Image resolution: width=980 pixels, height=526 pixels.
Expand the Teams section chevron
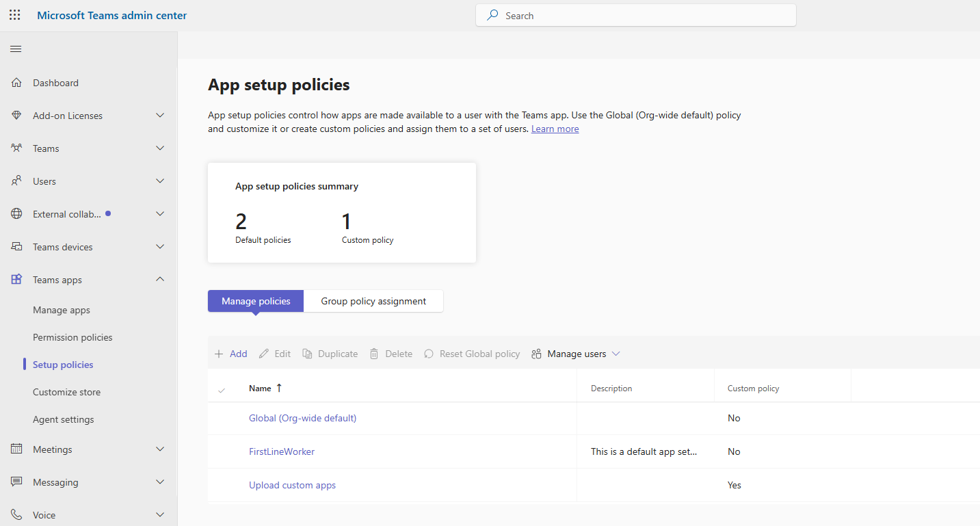pos(160,148)
